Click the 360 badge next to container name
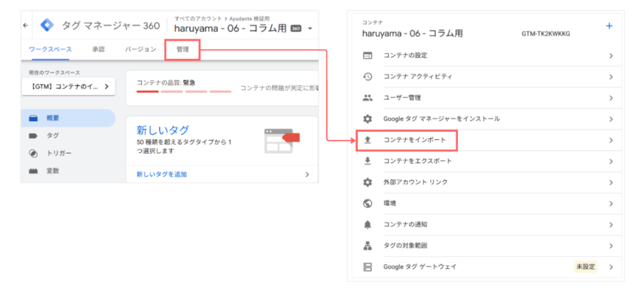This screenshot has height=297, width=644. click(296, 29)
